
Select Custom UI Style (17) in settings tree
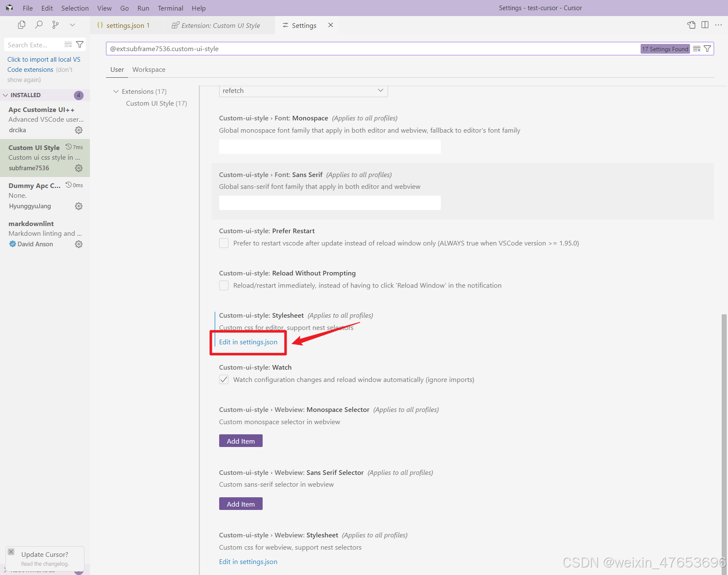[156, 104]
